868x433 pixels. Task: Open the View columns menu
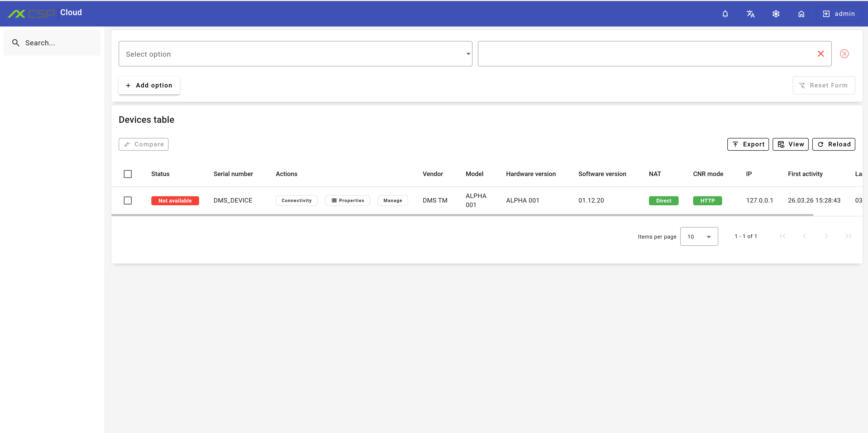tap(791, 144)
